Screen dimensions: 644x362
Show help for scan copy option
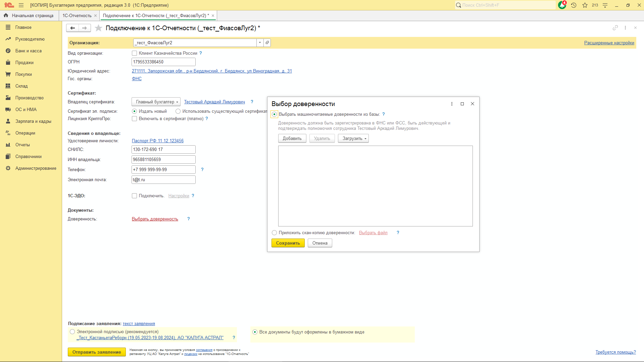(x=398, y=232)
